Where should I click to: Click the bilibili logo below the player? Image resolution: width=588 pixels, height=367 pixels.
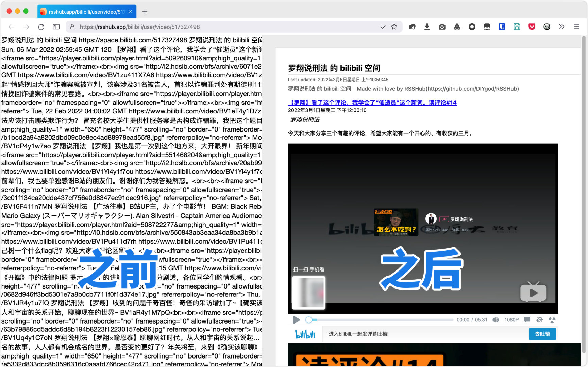(x=305, y=334)
